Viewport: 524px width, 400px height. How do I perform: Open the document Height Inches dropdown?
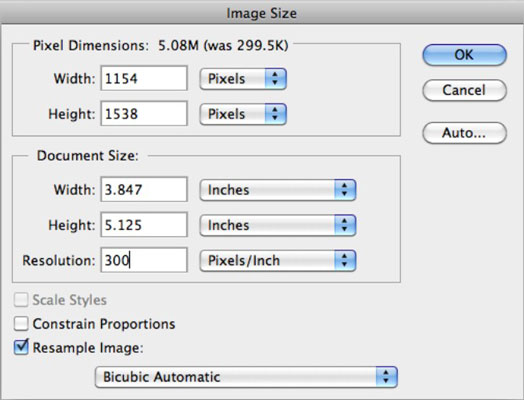278,225
